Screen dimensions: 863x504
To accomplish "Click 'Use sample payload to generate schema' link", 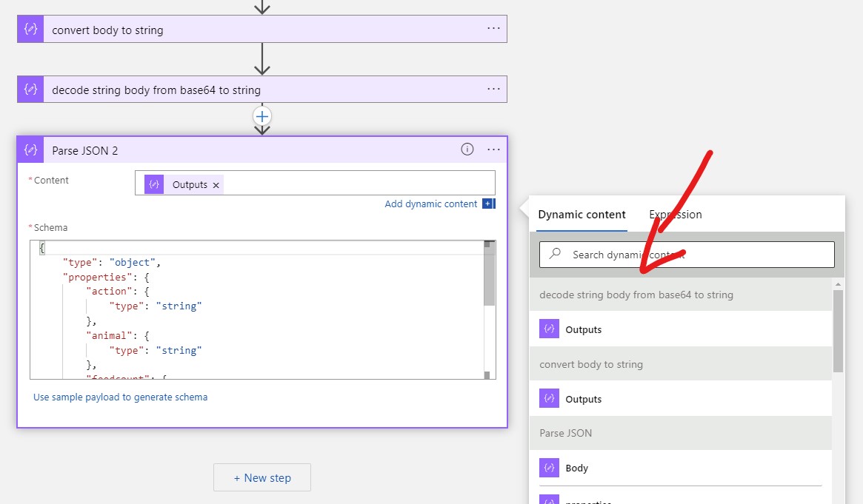I will click(120, 397).
